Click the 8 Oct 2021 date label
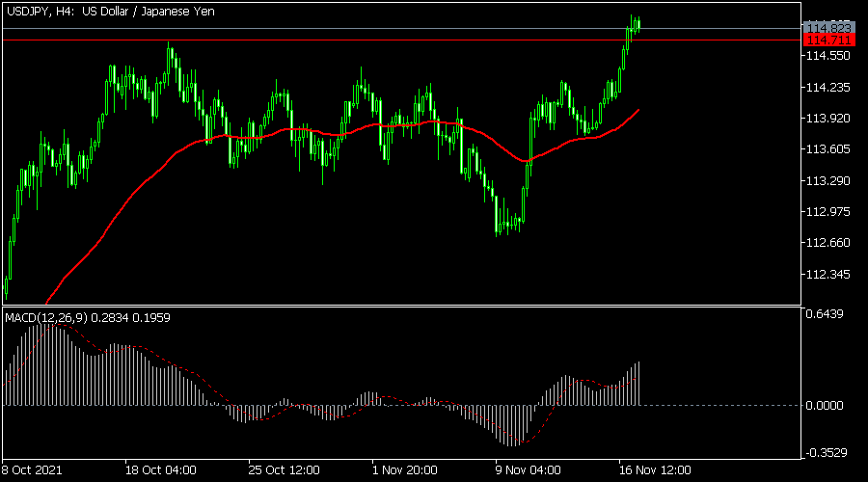868x482 pixels. 32,470
